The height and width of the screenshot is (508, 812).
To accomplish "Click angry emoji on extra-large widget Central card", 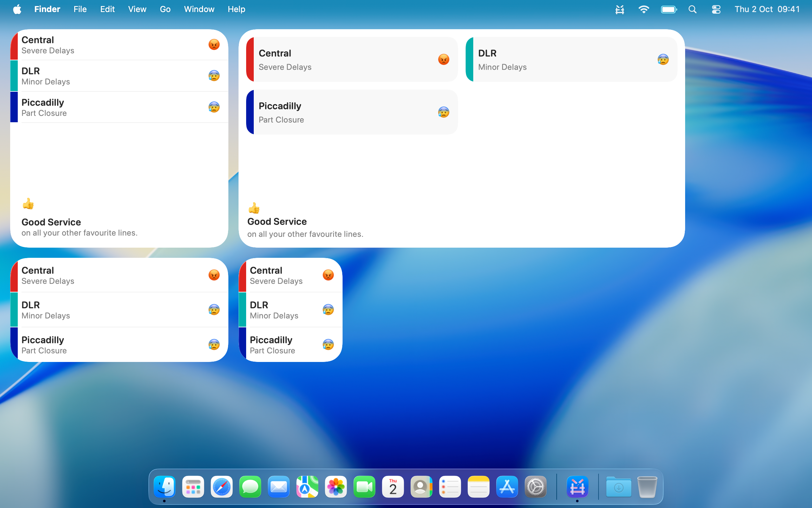I will click(x=443, y=59).
